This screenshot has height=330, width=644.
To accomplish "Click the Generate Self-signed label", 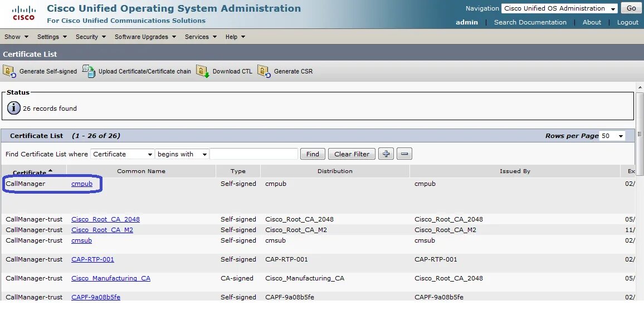I will 48,71.
